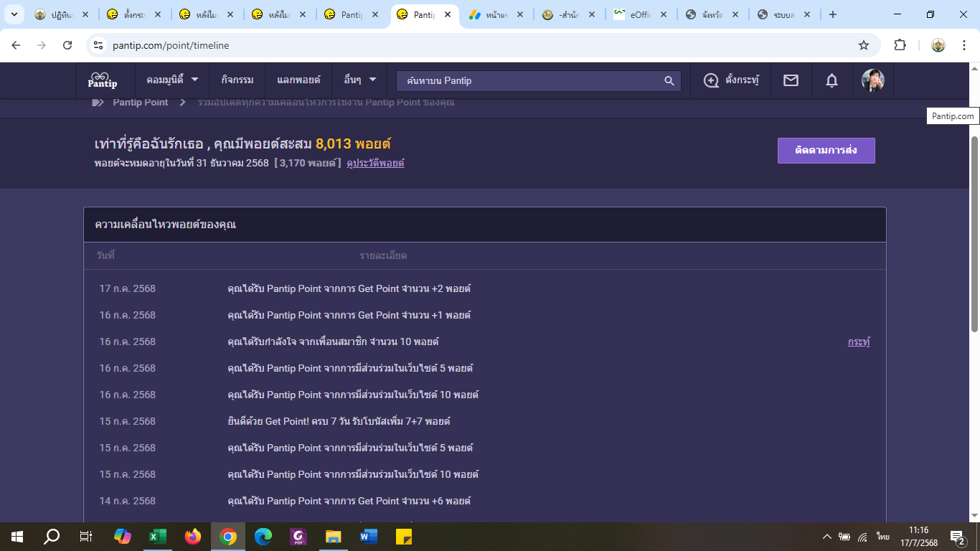Viewport: 980px width, 551px height.
Task: Switch to the หน้าแรก Google Ads tab
Action: pos(496,14)
